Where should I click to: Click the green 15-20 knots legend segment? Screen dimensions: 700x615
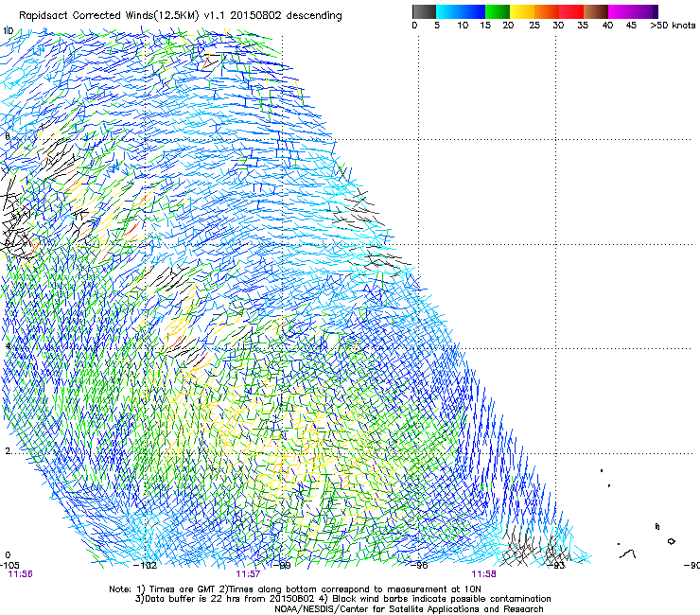coord(498,11)
